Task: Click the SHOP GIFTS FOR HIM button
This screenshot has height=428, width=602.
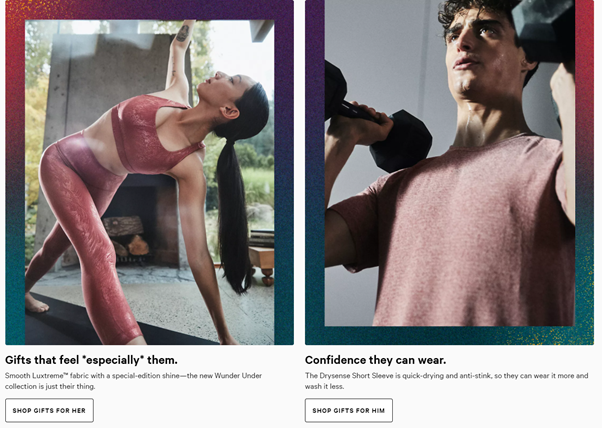Action: pos(349,410)
